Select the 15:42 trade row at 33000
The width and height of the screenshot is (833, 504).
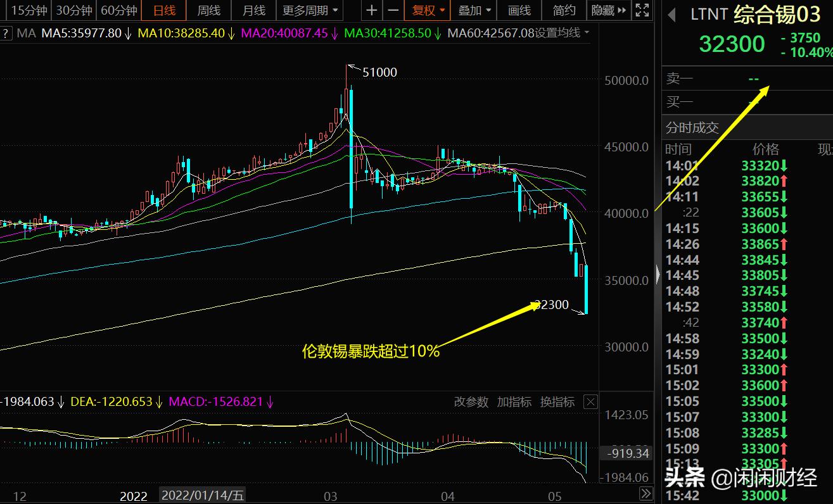tap(747, 496)
